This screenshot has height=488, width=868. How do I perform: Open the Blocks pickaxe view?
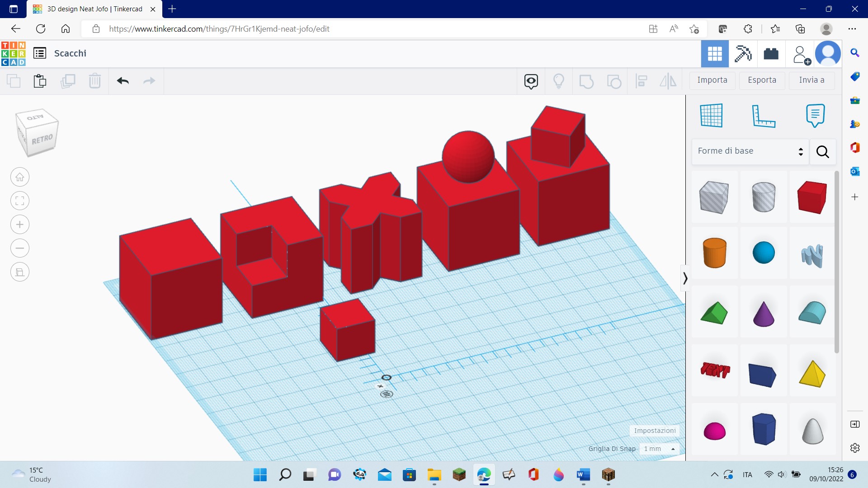point(743,54)
